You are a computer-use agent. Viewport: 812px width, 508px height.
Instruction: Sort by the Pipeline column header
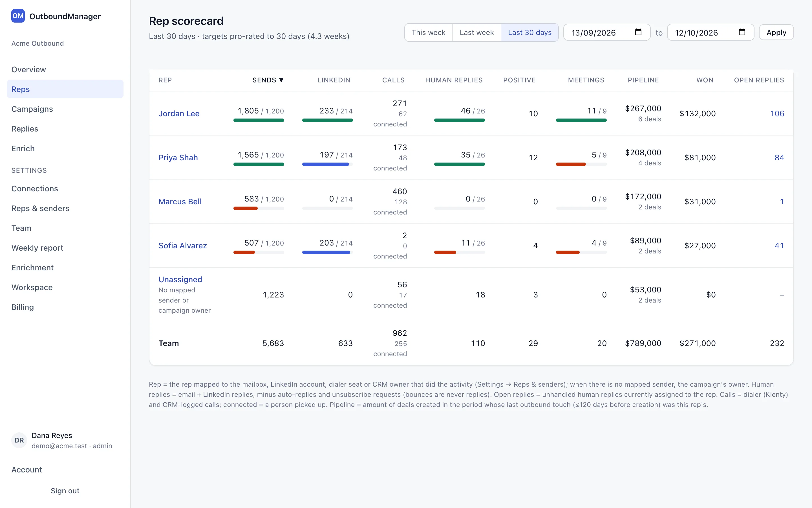643,80
